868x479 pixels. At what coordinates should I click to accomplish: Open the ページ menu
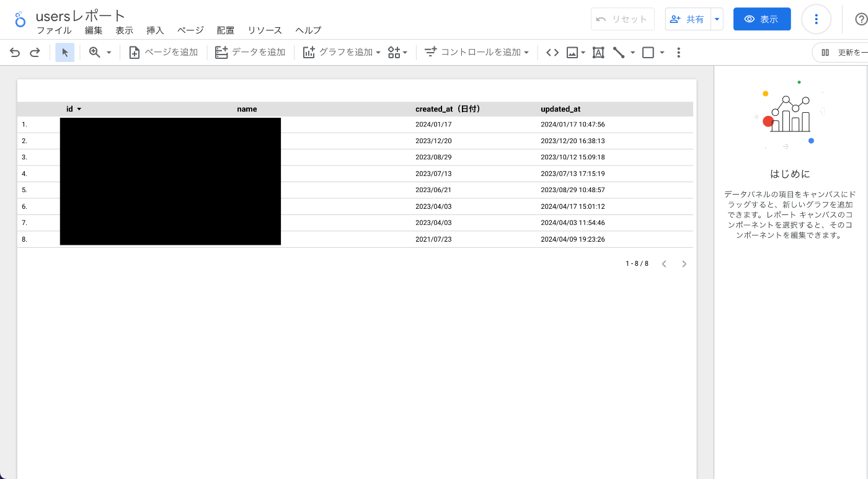[x=190, y=30]
